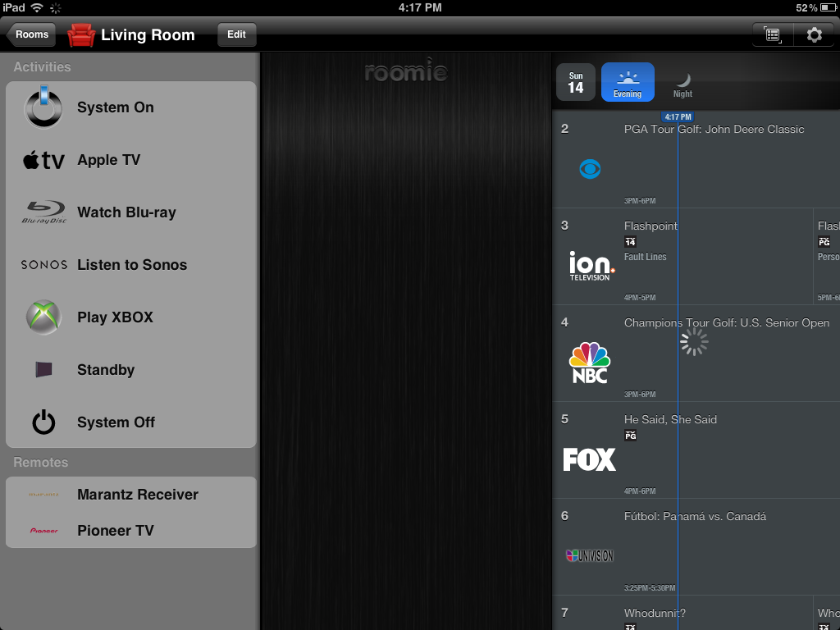Tap the Apple TV logo icon
This screenshot has width=840, height=630.
pyautogui.click(x=43, y=160)
